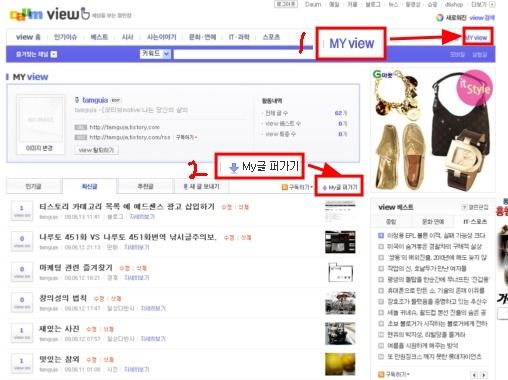Click the keyword search input field
Screen dimensions: 508x380
coord(244,54)
